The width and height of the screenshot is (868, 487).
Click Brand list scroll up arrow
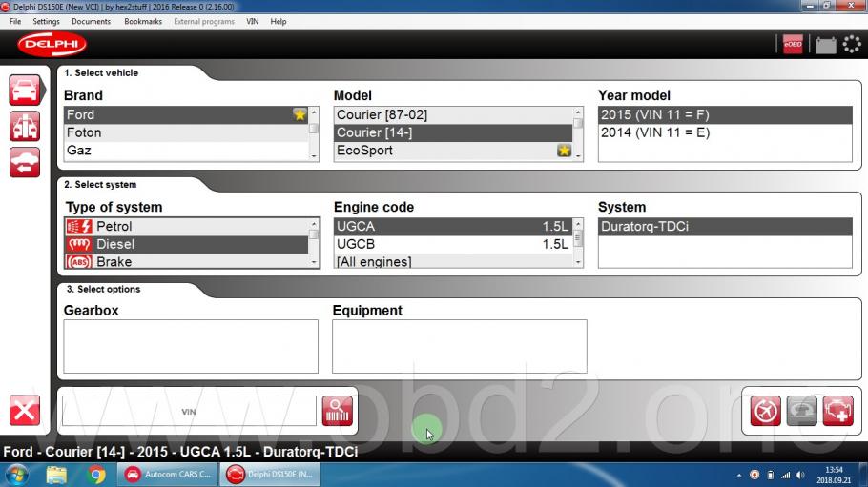[x=314, y=112]
